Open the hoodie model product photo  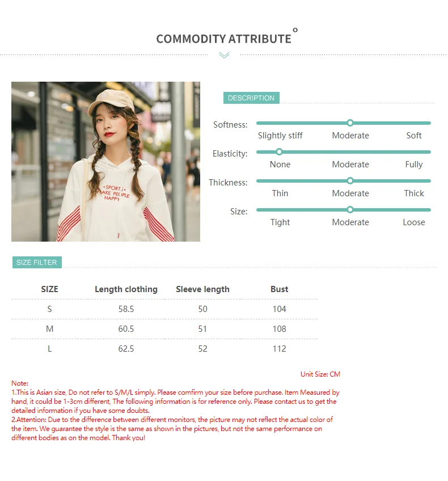click(x=106, y=162)
